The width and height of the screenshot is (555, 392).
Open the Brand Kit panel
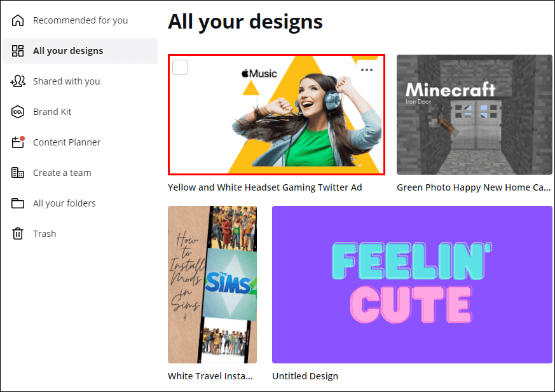19,111
